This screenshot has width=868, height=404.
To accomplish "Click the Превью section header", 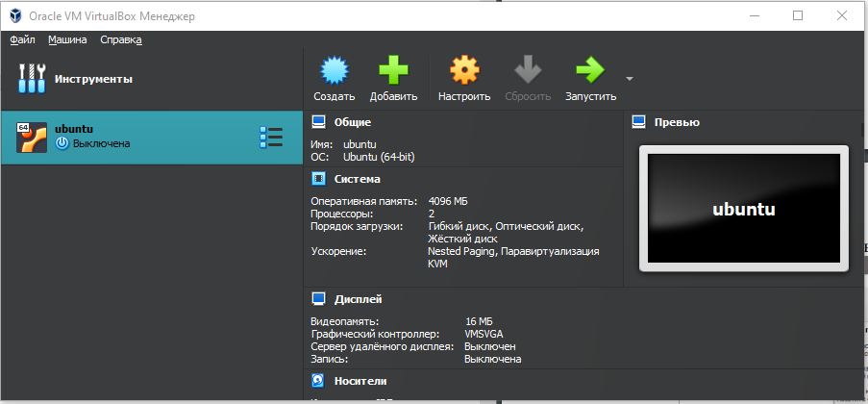I will pos(677,122).
